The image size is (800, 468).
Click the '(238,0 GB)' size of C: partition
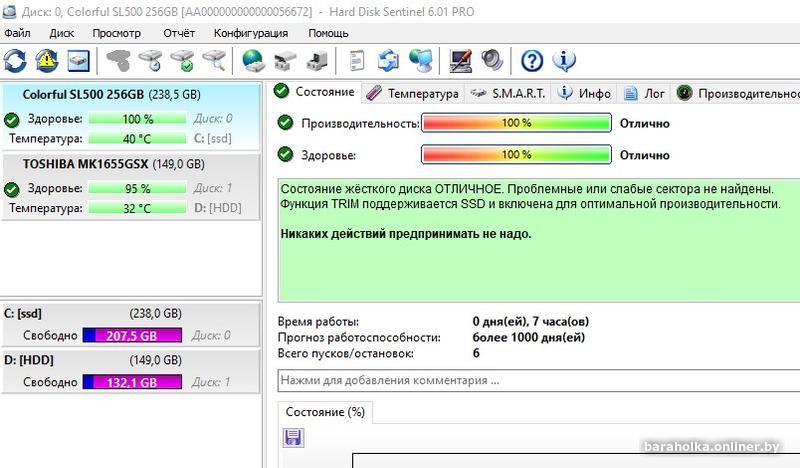[x=156, y=313]
